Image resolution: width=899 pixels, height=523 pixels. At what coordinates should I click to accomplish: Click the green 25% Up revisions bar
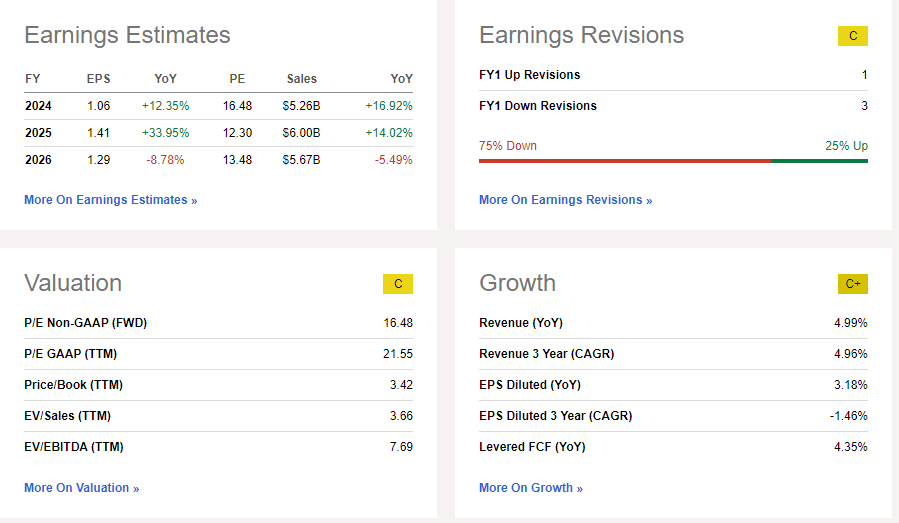pos(819,160)
